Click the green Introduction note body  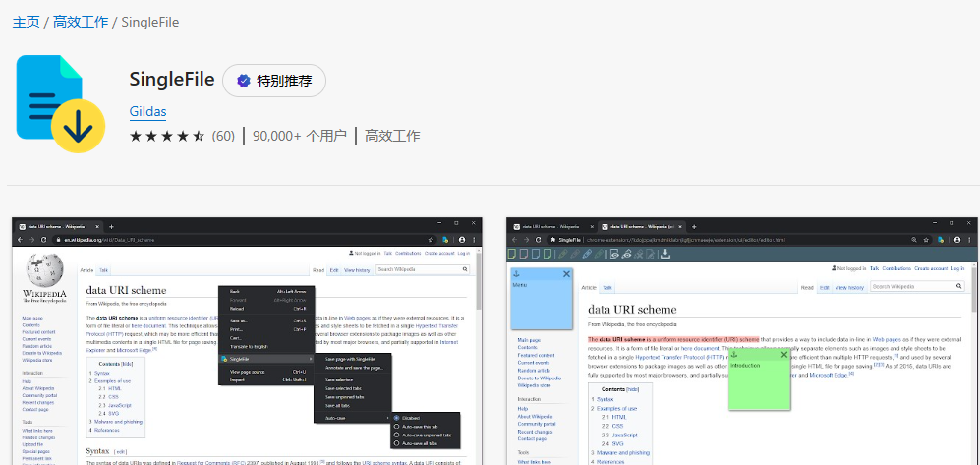click(x=759, y=383)
